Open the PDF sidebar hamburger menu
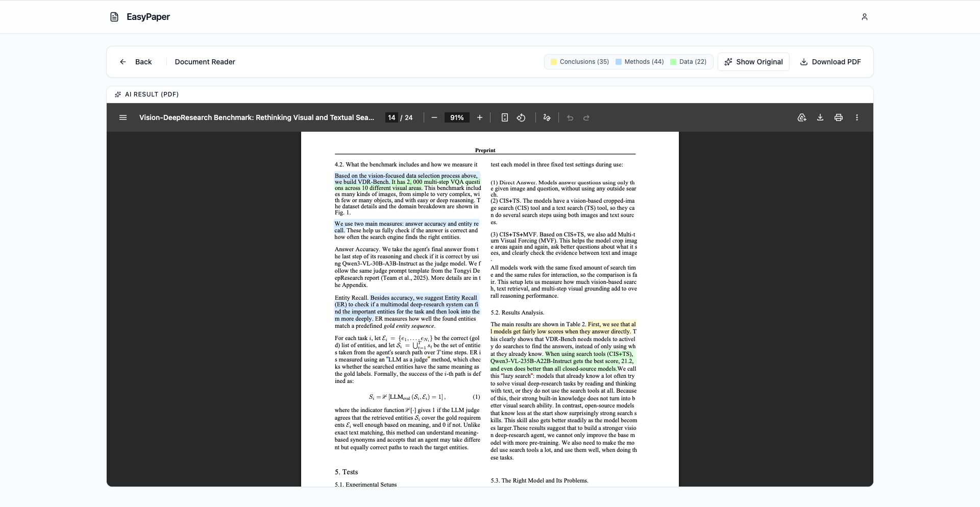 (123, 117)
